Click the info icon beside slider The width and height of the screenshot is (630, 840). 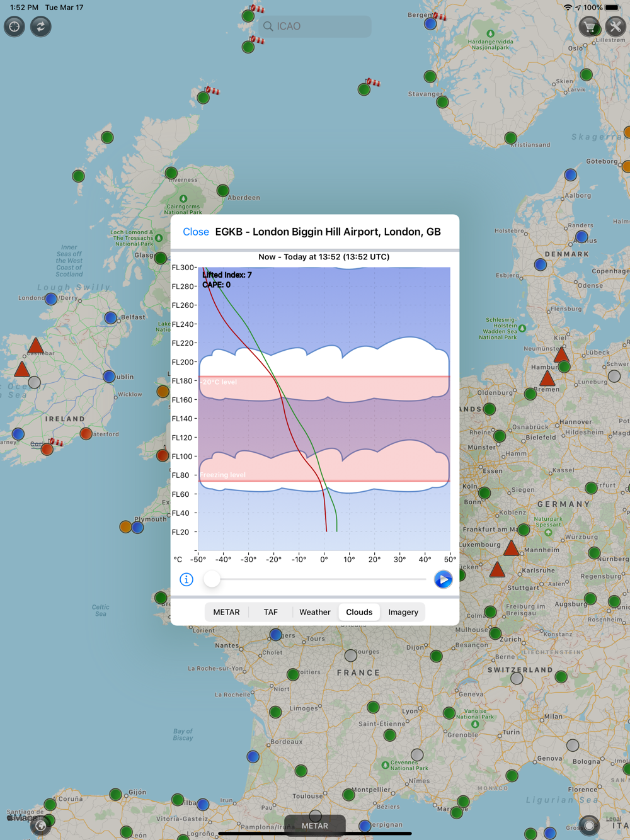(x=186, y=579)
